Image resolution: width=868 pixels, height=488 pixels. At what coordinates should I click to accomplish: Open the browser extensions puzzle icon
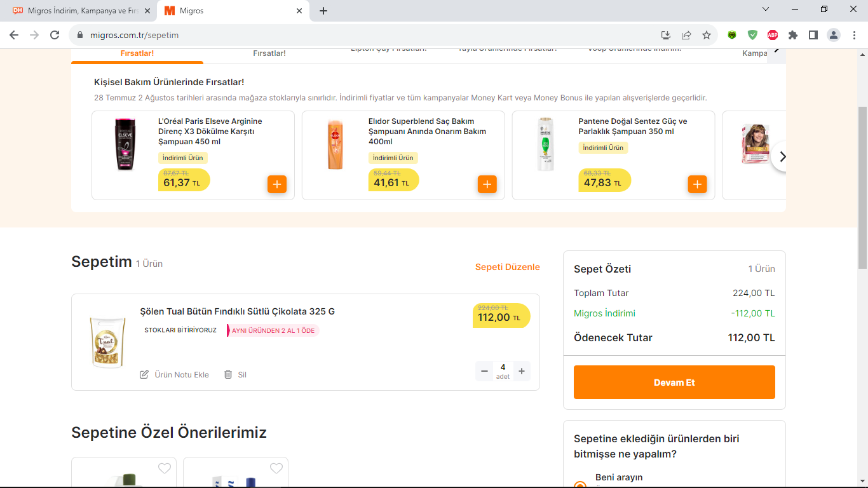coord(793,35)
